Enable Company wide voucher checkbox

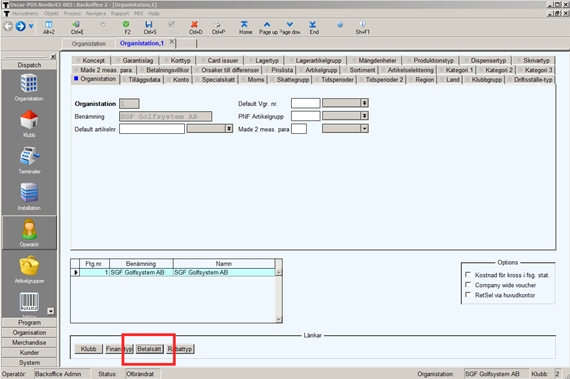pos(468,285)
